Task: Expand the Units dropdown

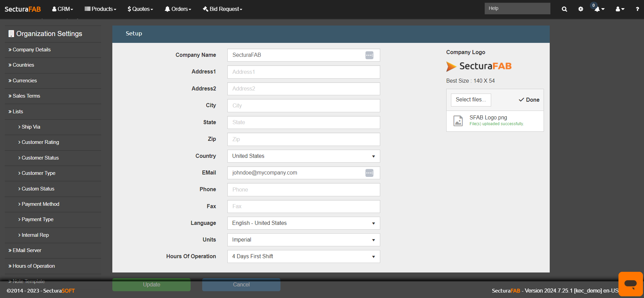Action: [x=303, y=240]
